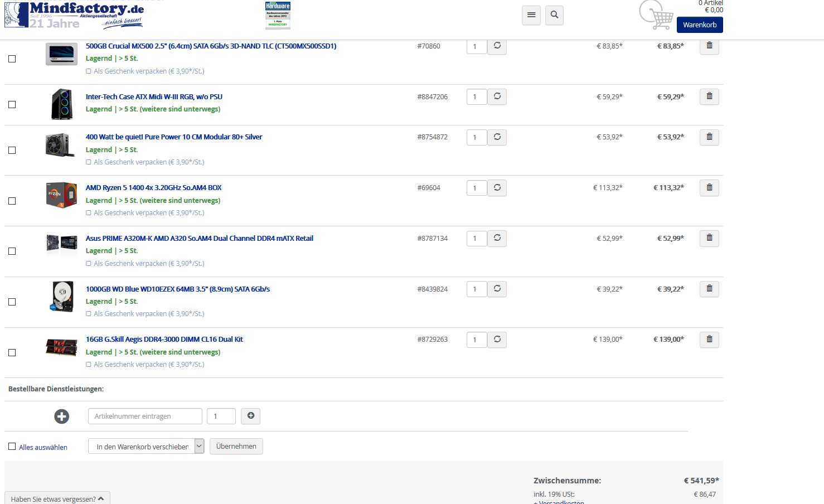Select the WD Blue 1000GB row checkbox
This screenshot has height=504, width=824.
click(x=12, y=302)
